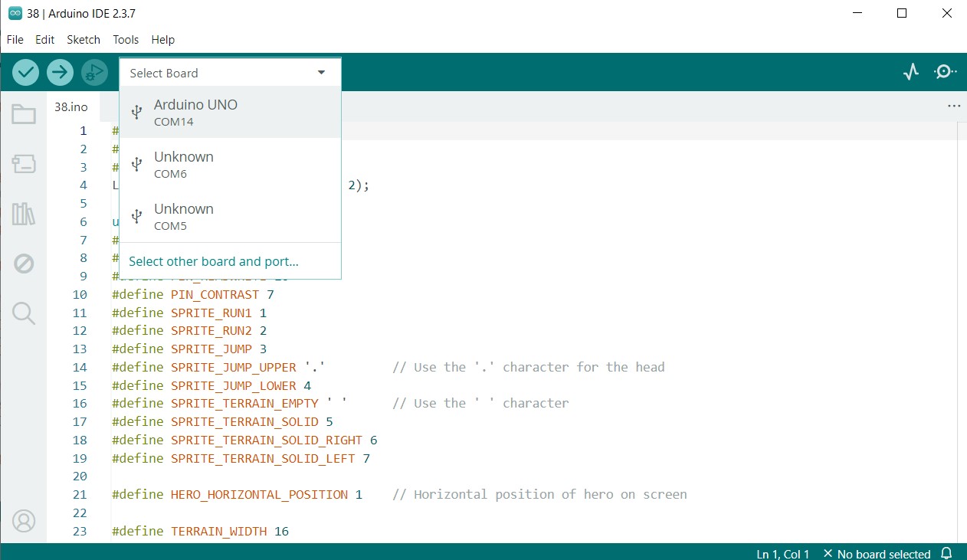Open the Tools menu

click(x=126, y=40)
